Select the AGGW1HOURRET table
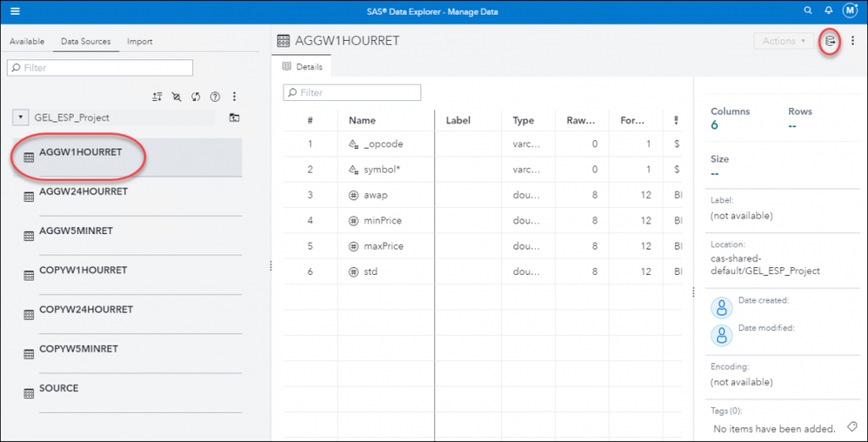This screenshot has width=868, height=442. [127, 157]
